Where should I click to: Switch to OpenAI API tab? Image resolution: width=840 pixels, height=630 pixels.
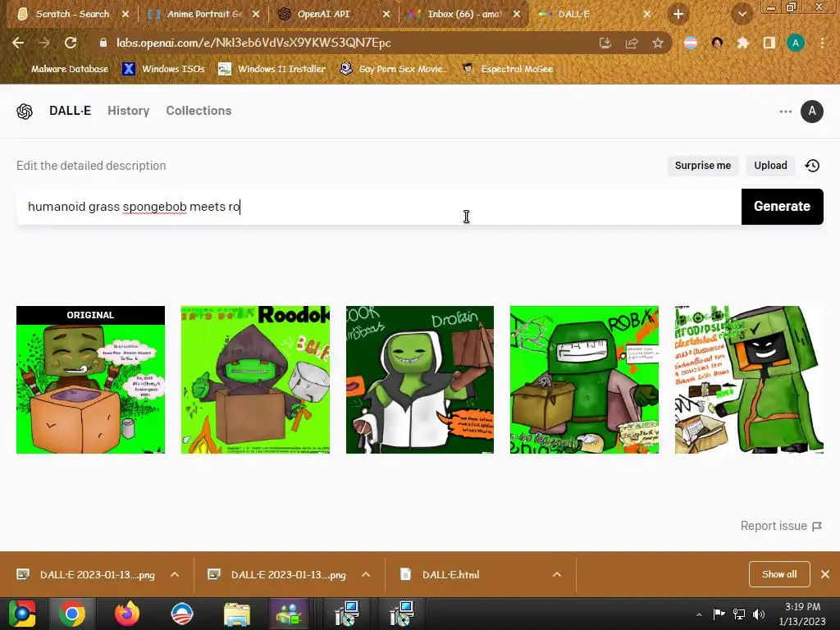click(323, 14)
